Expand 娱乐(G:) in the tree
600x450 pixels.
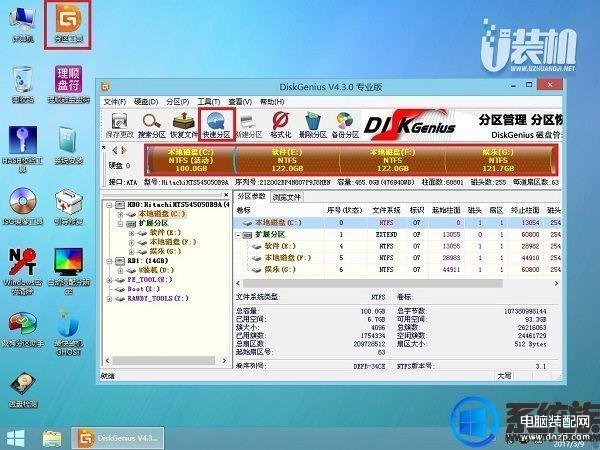131,251
